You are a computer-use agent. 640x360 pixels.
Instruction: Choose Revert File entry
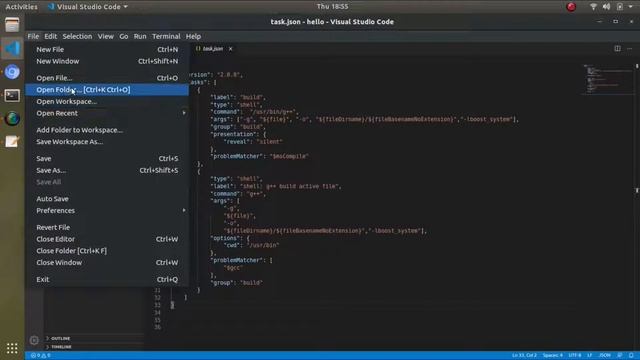[x=107, y=227]
